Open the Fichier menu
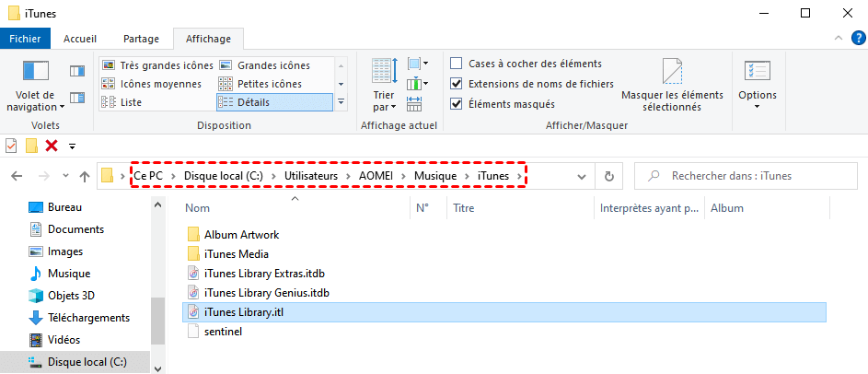The width and height of the screenshot is (868, 374). pyautogui.click(x=25, y=39)
